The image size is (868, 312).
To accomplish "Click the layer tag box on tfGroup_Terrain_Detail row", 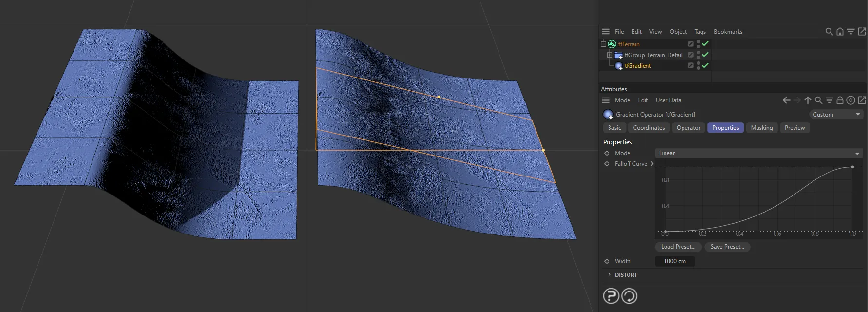I will pos(690,55).
